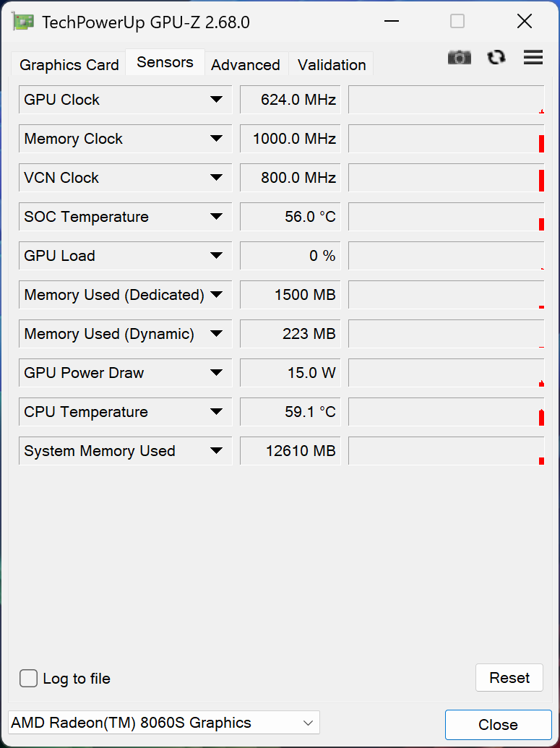Click the VCN Clock history graph

pos(446,178)
